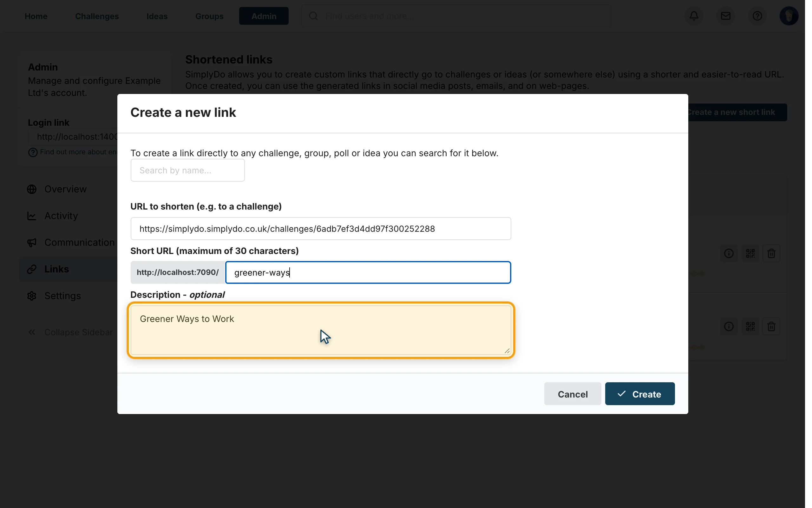The width and height of the screenshot is (812, 508).
Task: Click the description textarea resize handle
Action: (x=507, y=351)
